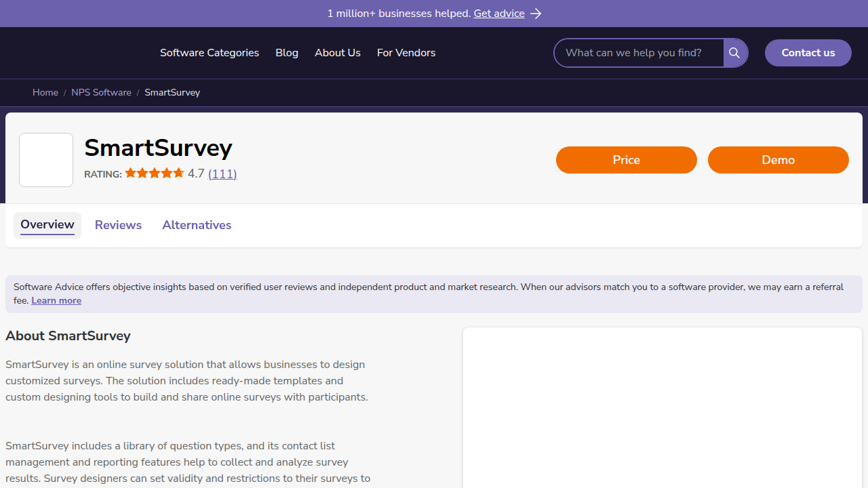Screen dimensions: 868x488
Task: Click the 4.7 rating value
Action: click(196, 174)
